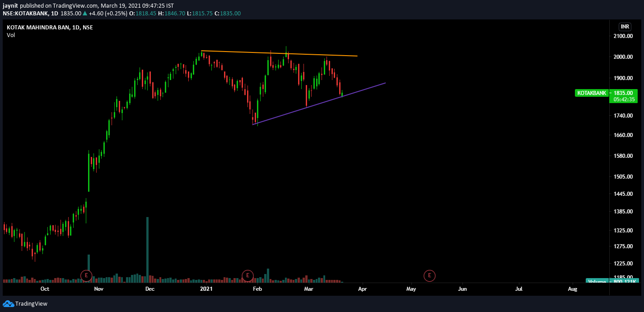Image resolution: width=644 pixels, height=312 pixels.
Task: Click the author name jaynit
Action: coord(10,5)
